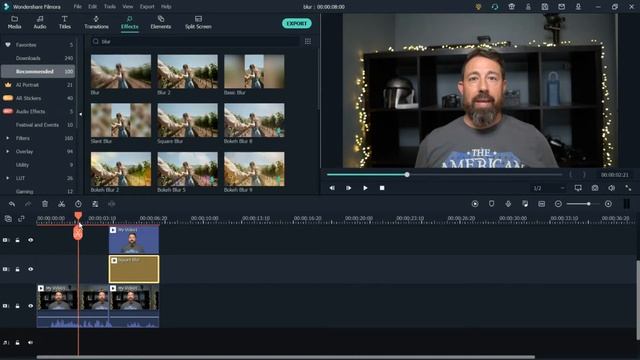The height and width of the screenshot is (360, 640).
Task: Expand the Filters category
Action: click(x=7, y=138)
